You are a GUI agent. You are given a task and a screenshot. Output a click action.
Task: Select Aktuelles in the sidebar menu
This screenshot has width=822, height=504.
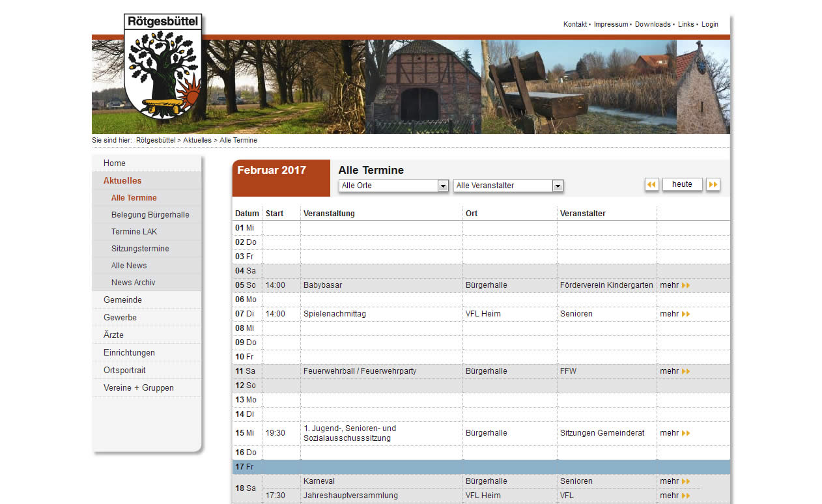pos(147,180)
